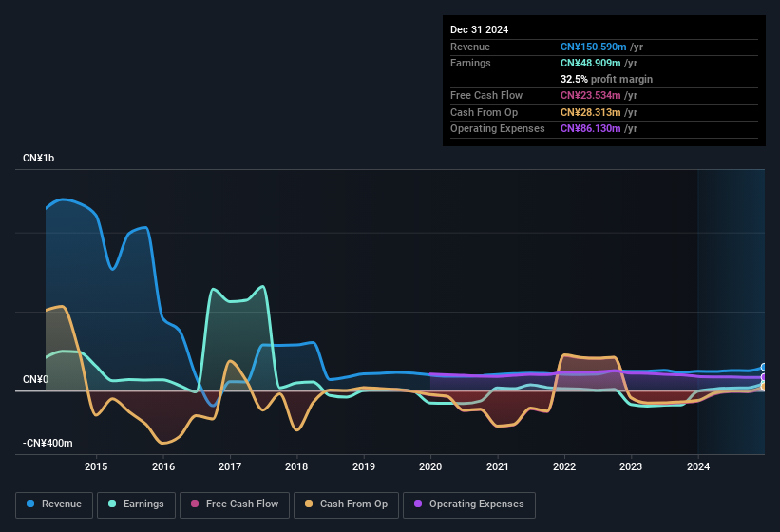Image resolution: width=780 pixels, height=532 pixels.
Task: Click the 2020 x-axis label
Action: (x=430, y=466)
